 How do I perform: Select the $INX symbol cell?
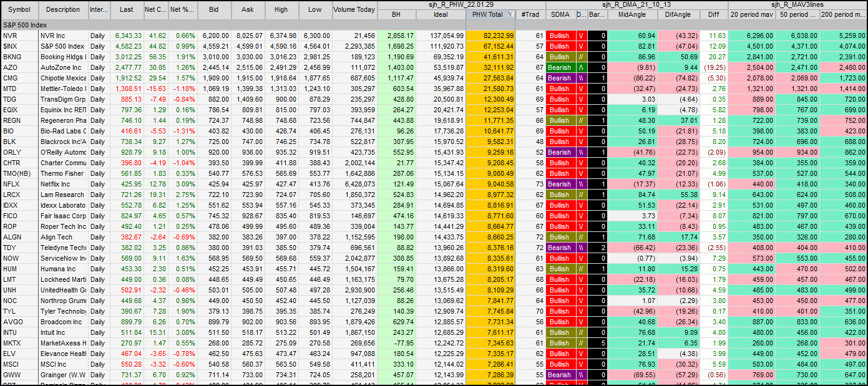pos(19,46)
